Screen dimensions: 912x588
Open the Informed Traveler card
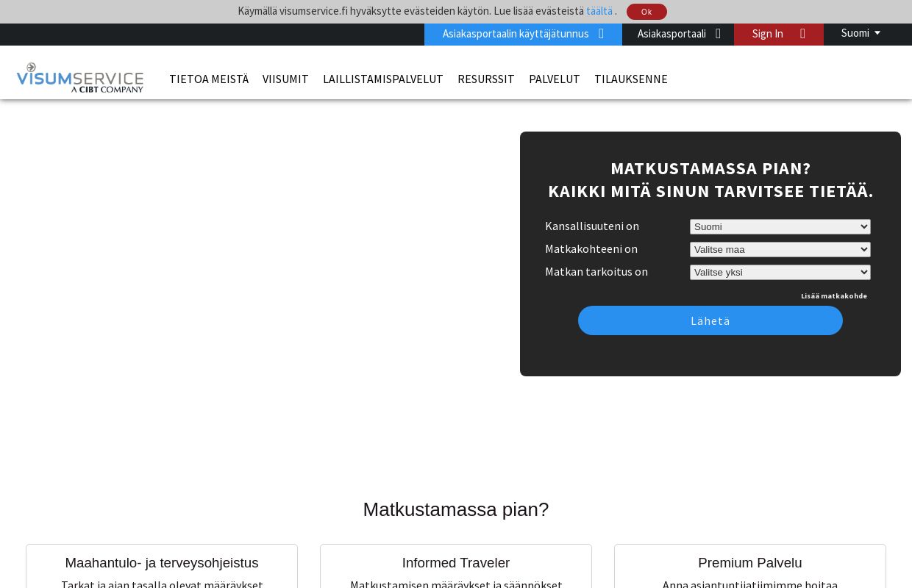(x=456, y=563)
